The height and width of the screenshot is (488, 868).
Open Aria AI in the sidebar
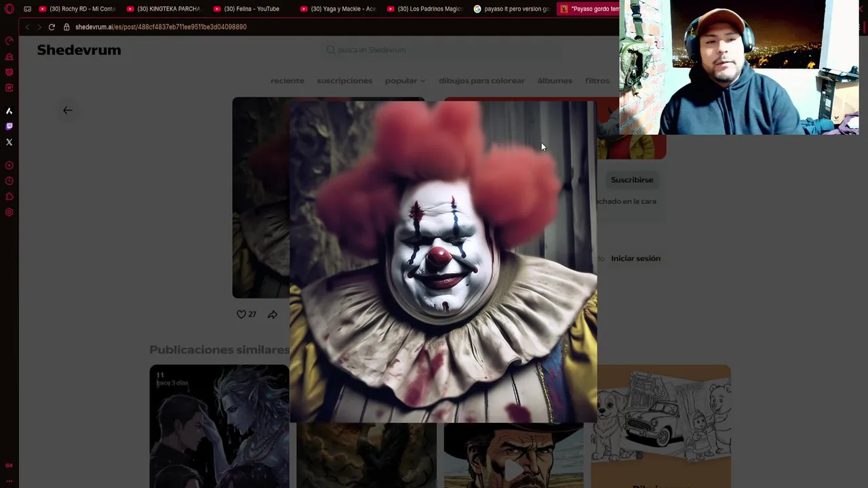pos(9,110)
